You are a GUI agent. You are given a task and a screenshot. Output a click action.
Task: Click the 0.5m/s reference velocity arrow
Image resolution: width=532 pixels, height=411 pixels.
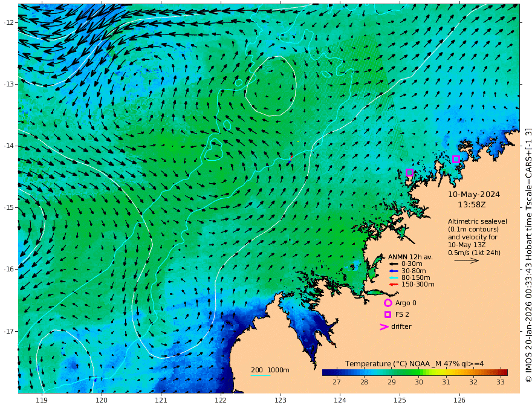467,261
